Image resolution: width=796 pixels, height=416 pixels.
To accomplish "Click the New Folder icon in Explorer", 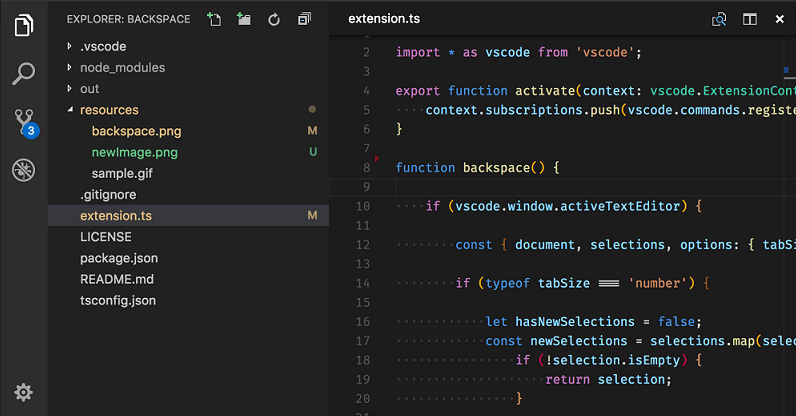I will pyautogui.click(x=243, y=19).
